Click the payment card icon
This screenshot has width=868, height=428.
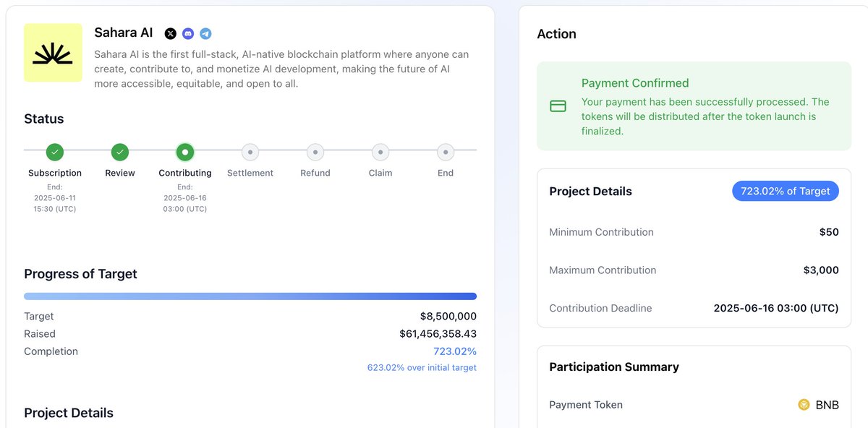coord(558,106)
